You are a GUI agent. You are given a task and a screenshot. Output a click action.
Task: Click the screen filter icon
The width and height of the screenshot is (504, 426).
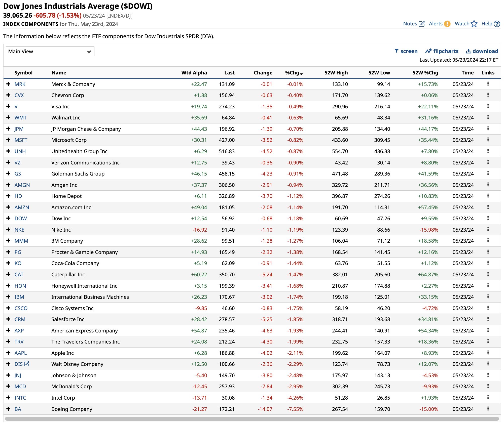coord(397,51)
